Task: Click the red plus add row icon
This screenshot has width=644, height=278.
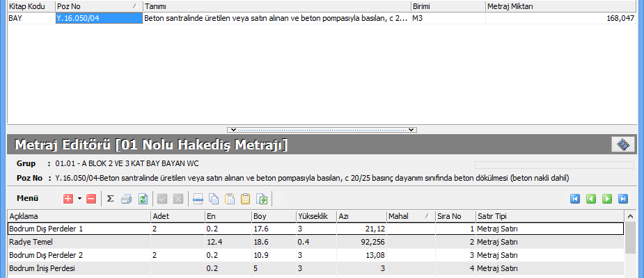Action: [x=68, y=199]
